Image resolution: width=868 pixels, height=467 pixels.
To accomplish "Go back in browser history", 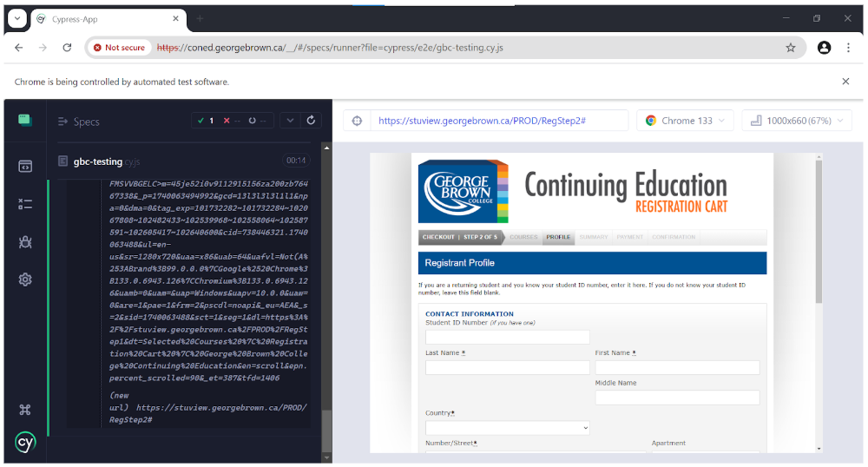I will point(19,48).
